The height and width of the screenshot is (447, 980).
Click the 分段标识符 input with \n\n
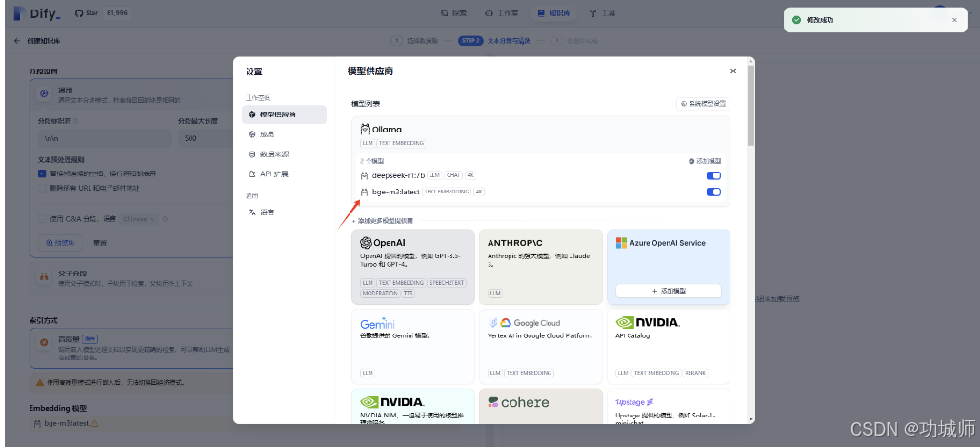click(x=105, y=138)
